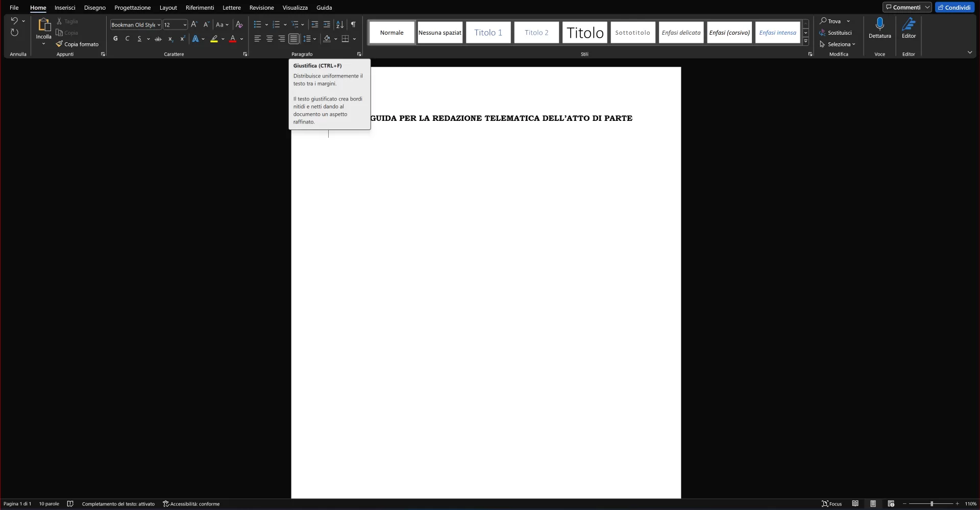Click Copia formato painter
The width and height of the screenshot is (980, 510).
[x=78, y=44]
